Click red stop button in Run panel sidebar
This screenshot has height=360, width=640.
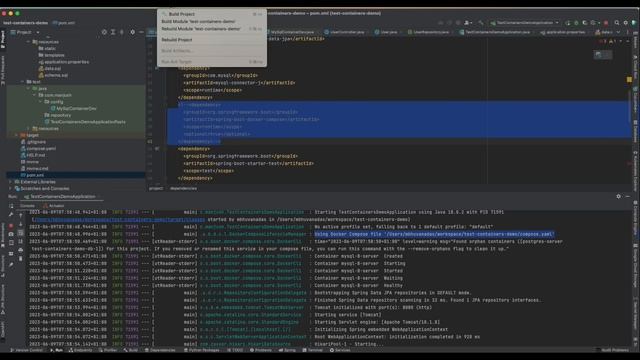11,225
